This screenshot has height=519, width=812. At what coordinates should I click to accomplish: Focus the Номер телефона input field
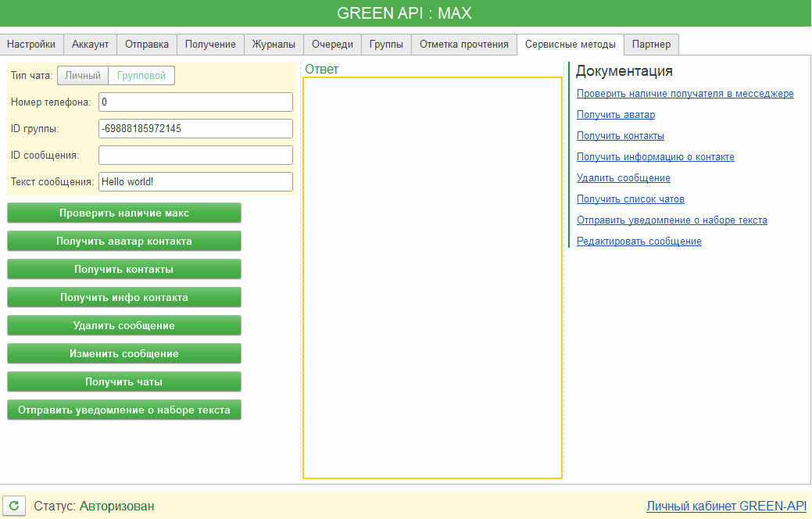pyautogui.click(x=195, y=102)
